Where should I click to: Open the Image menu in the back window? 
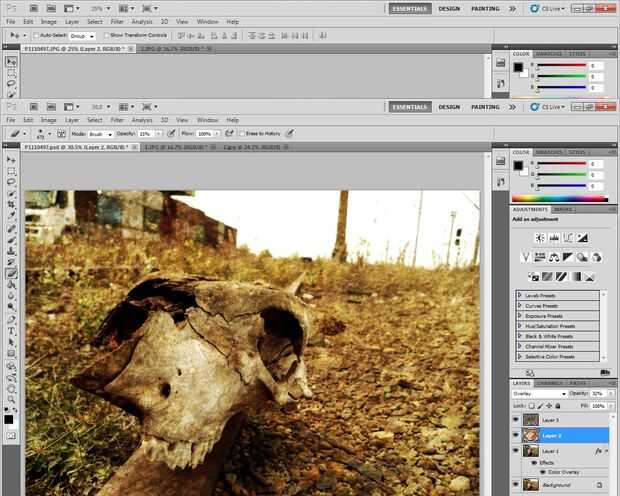pos(49,22)
